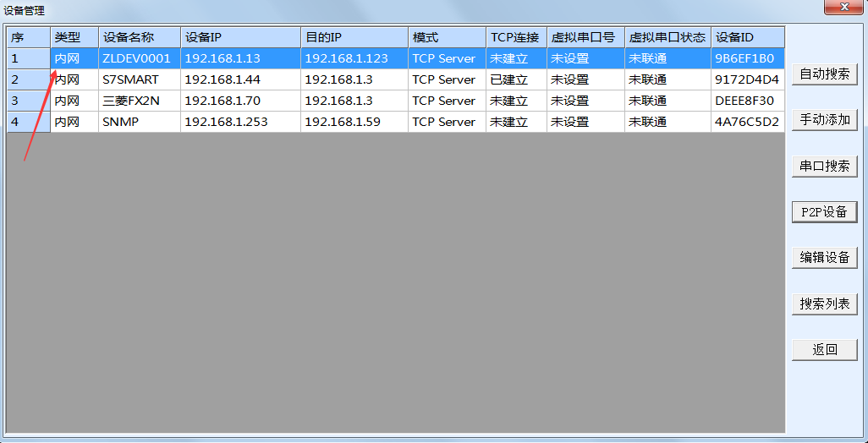Start a 串口搜索 serial search
The image size is (868, 443).
[x=824, y=167]
